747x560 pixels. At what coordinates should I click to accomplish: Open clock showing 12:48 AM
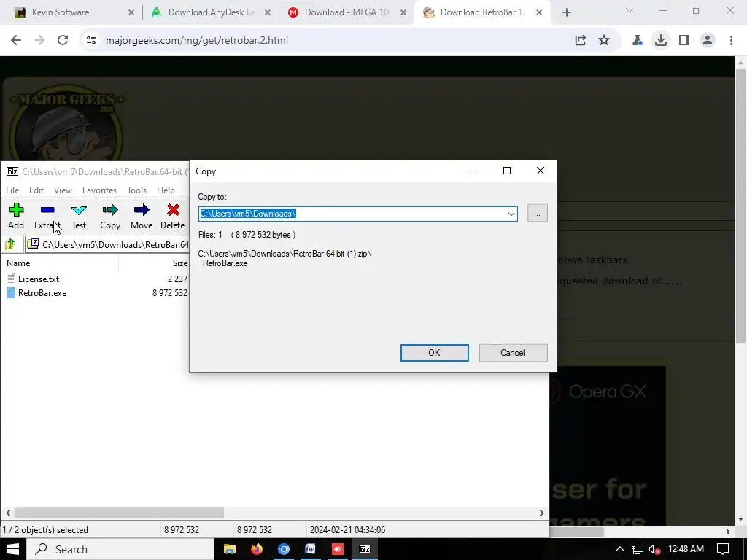(x=686, y=549)
